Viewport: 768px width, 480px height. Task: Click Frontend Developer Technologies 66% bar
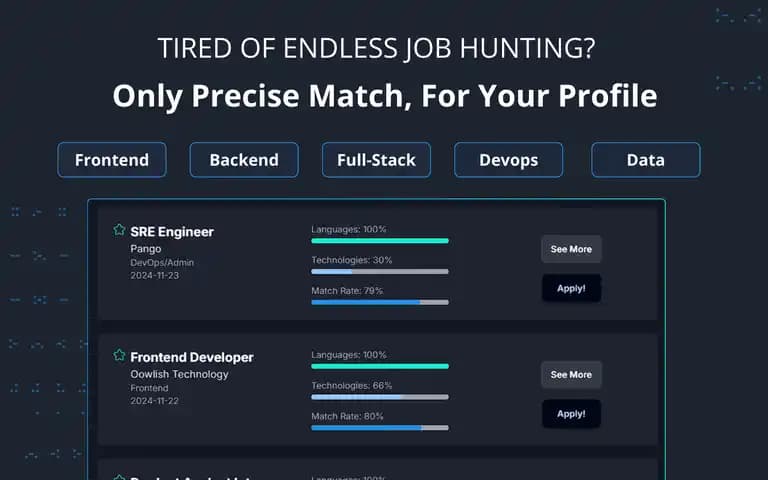coord(380,397)
